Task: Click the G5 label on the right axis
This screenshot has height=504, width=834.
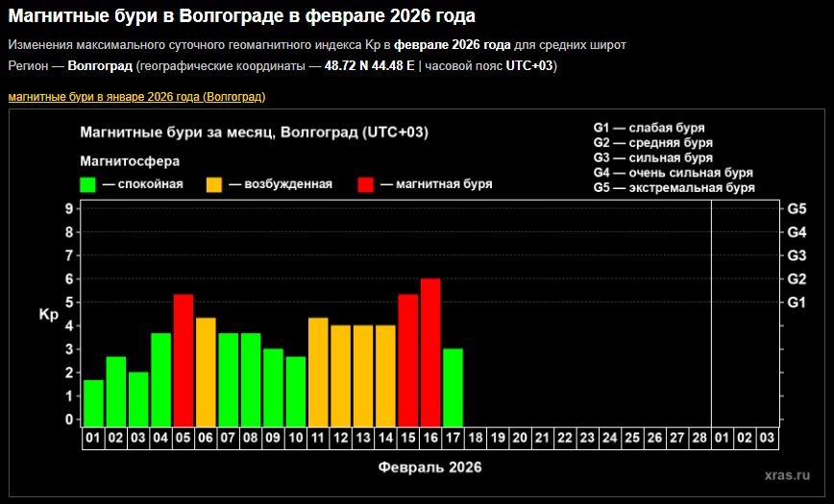Action: coord(797,208)
